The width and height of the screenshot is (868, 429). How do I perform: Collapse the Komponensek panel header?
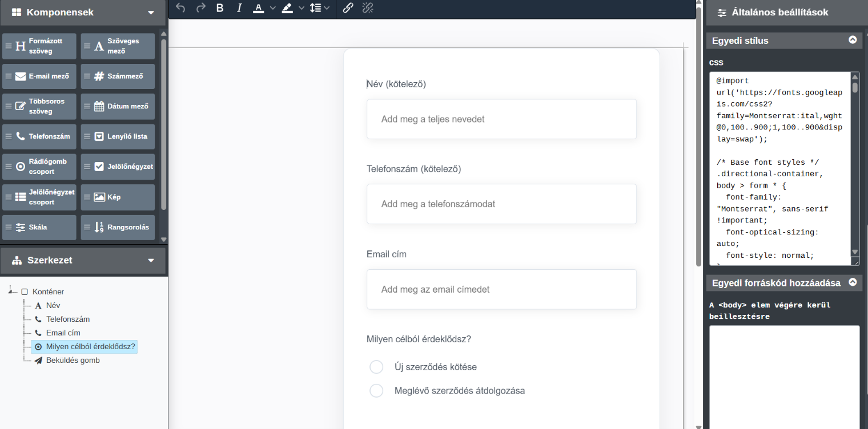click(x=151, y=13)
